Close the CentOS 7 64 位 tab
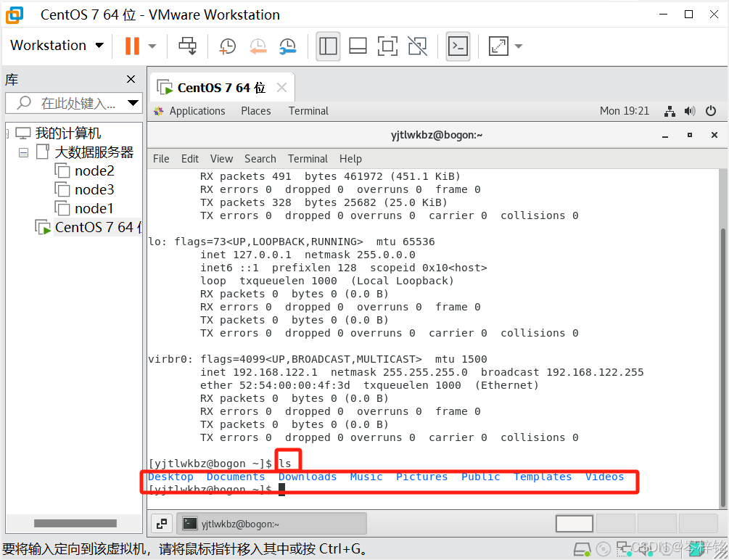Image resolution: width=729 pixels, height=560 pixels. pyautogui.click(x=281, y=88)
